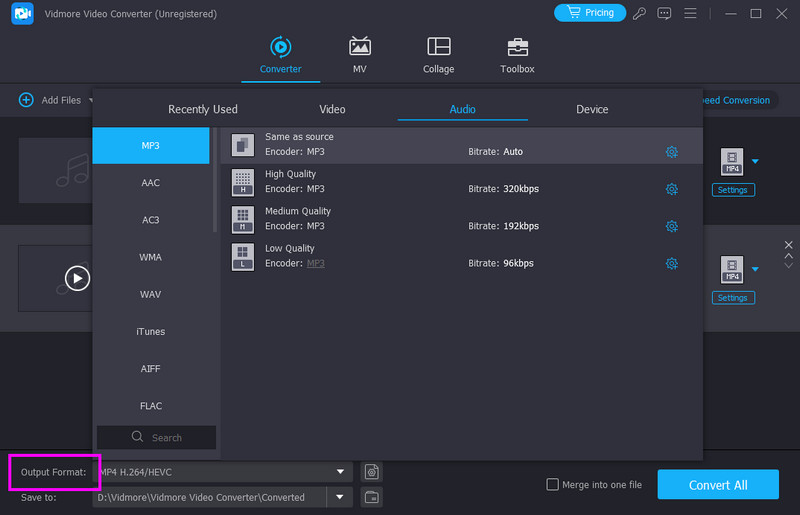Open the output folder icon
The image size is (800, 515).
[371, 497]
